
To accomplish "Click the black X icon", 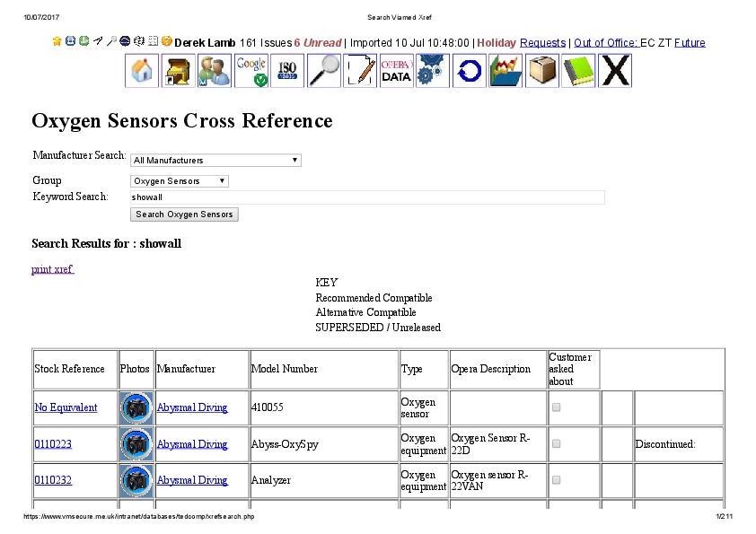I will pos(615,71).
